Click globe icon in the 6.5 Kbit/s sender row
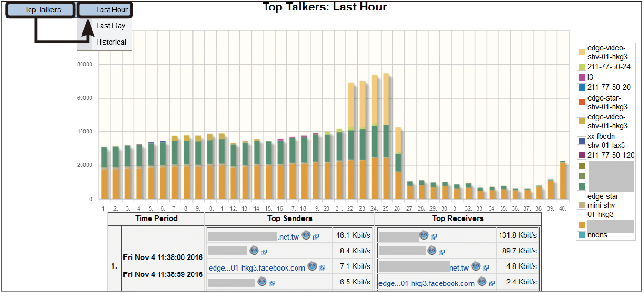Viewport: 644px width, 293px height. 262,281
